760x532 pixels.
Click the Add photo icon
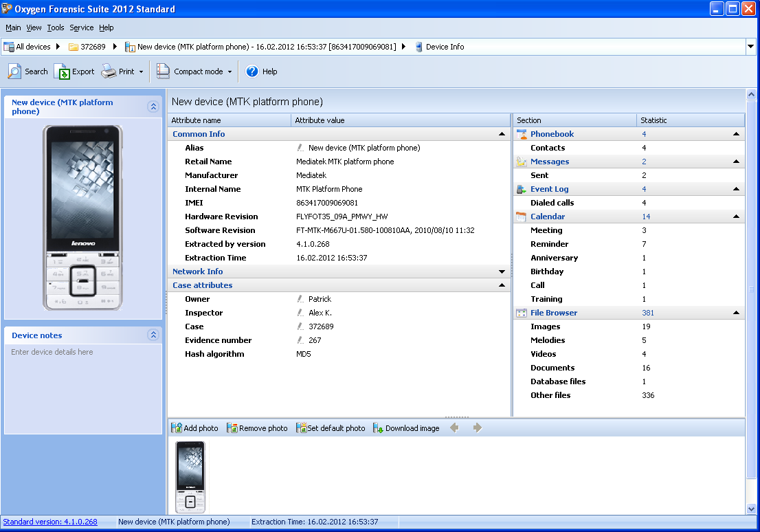177,428
